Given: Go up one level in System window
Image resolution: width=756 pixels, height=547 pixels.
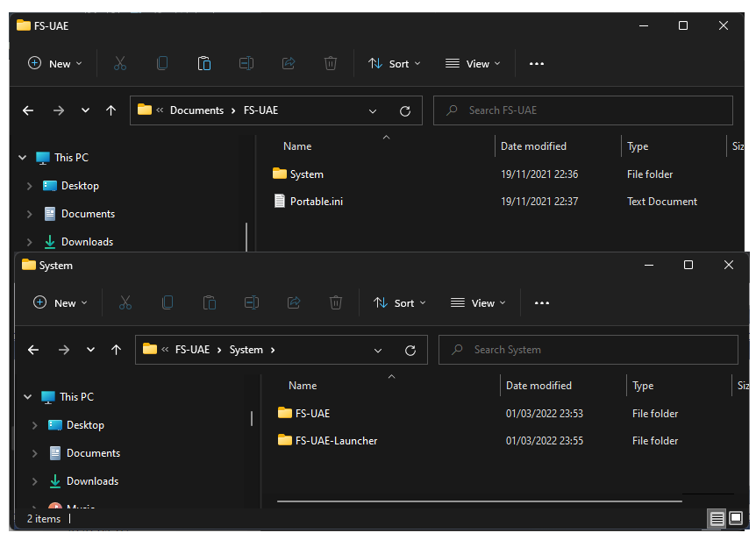Looking at the screenshot, I should pyautogui.click(x=116, y=350).
